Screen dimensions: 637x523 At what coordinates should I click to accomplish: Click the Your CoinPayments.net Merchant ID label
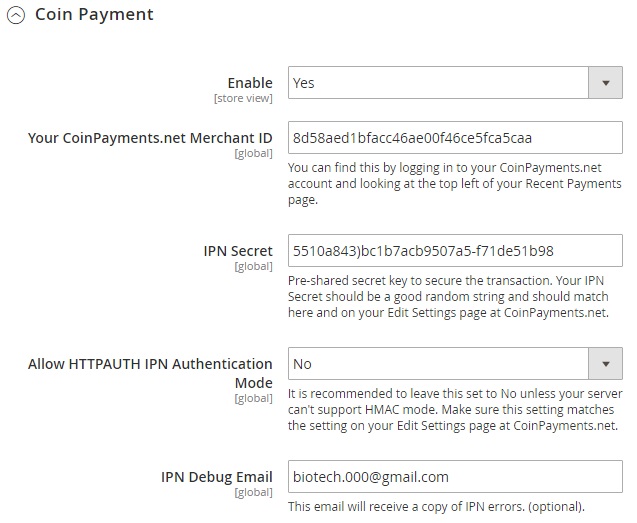coord(150,138)
